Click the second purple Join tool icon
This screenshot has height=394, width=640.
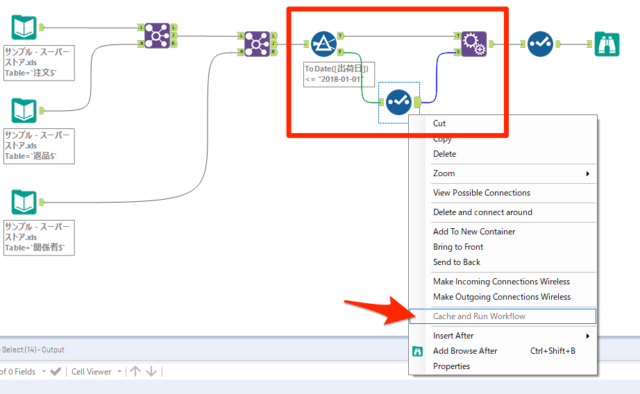[257, 44]
